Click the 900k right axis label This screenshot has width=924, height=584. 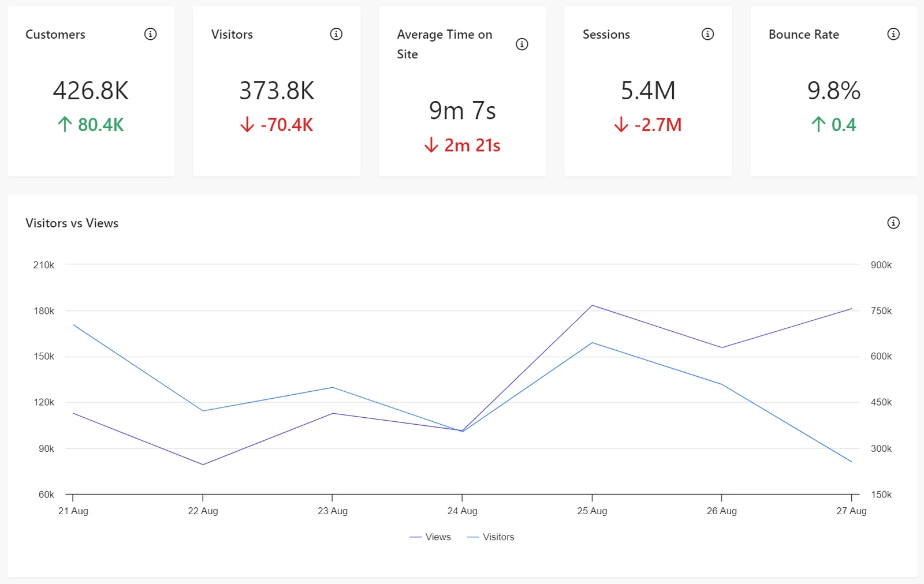click(x=881, y=265)
